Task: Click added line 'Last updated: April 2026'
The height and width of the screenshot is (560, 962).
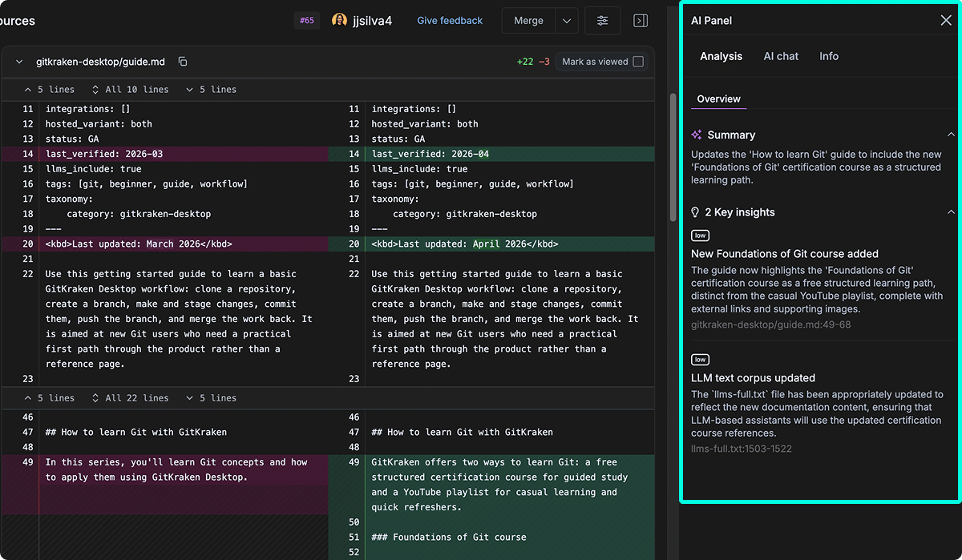Action: click(x=465, y=244)
